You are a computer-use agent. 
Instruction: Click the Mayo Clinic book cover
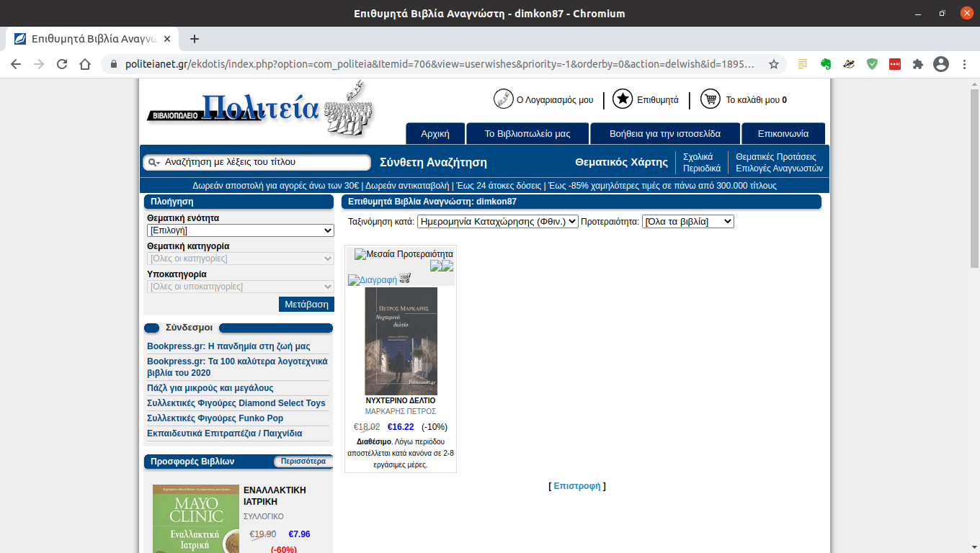(195, 518)
